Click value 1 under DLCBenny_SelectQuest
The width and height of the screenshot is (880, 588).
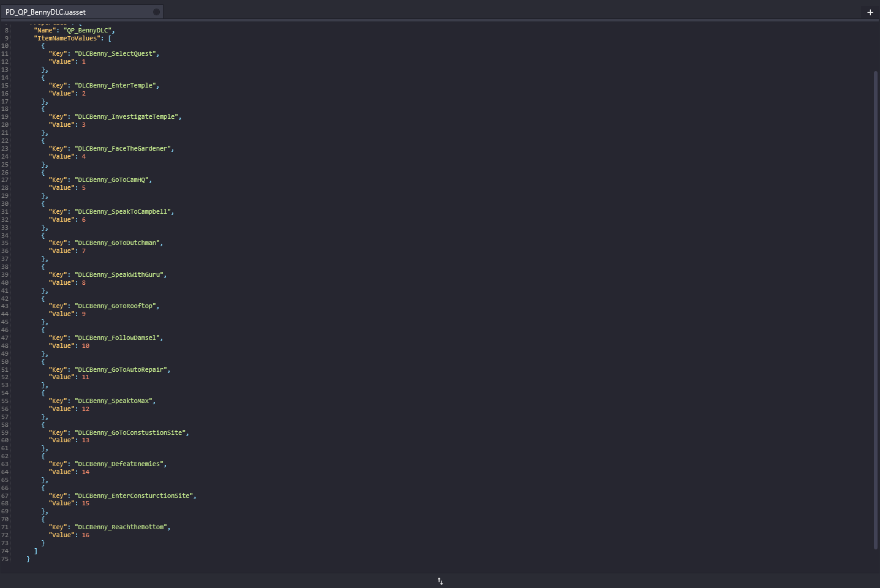coord(84,62)
